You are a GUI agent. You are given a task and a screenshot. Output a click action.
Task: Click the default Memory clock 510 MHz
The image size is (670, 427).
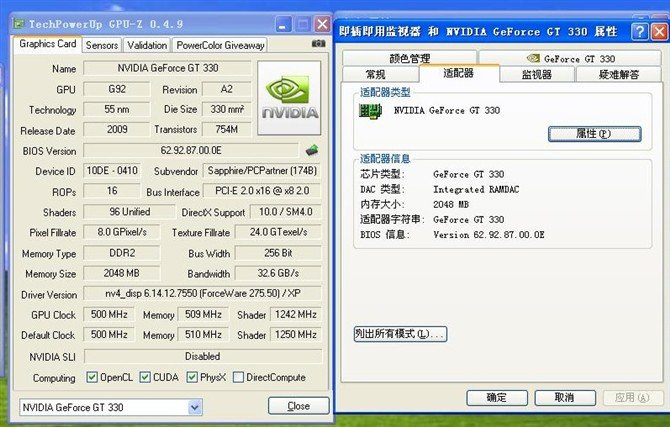pos(203,334)
